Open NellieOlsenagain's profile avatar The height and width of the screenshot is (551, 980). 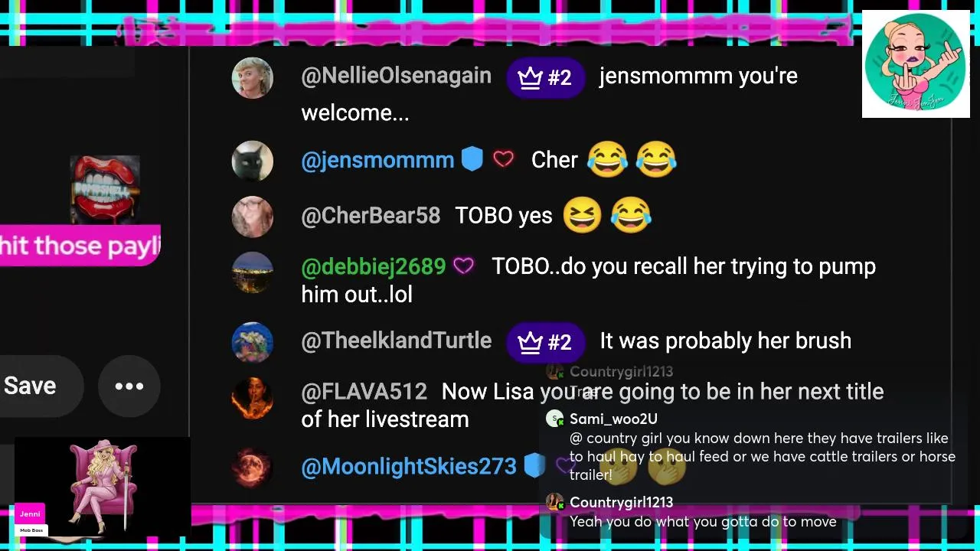click(x=253, y=77)
